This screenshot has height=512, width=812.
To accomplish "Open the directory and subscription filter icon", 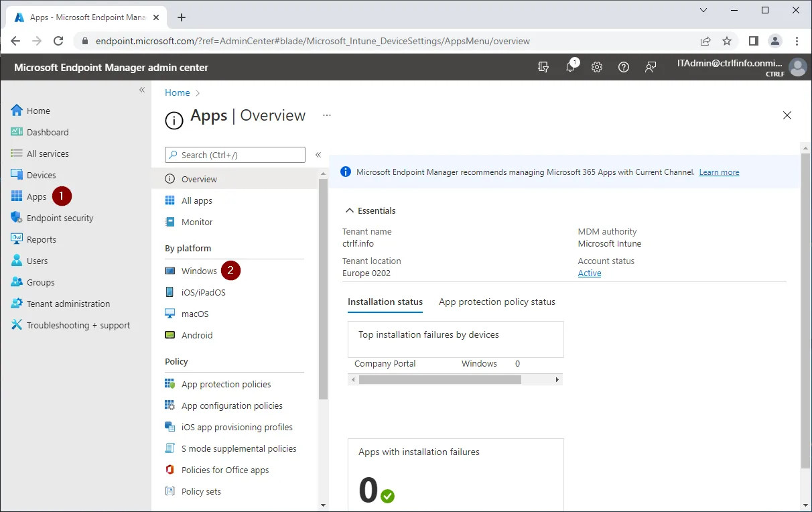I will click(543, 67).
